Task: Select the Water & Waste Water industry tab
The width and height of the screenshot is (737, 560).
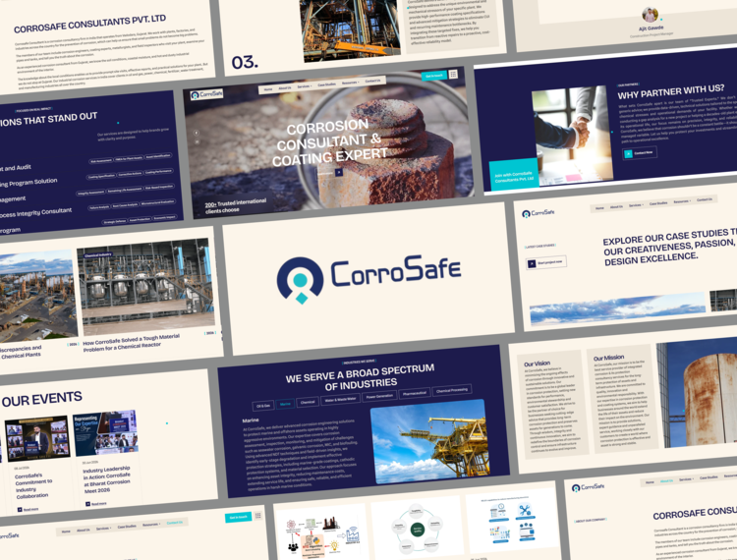Action: click(340, 399)
